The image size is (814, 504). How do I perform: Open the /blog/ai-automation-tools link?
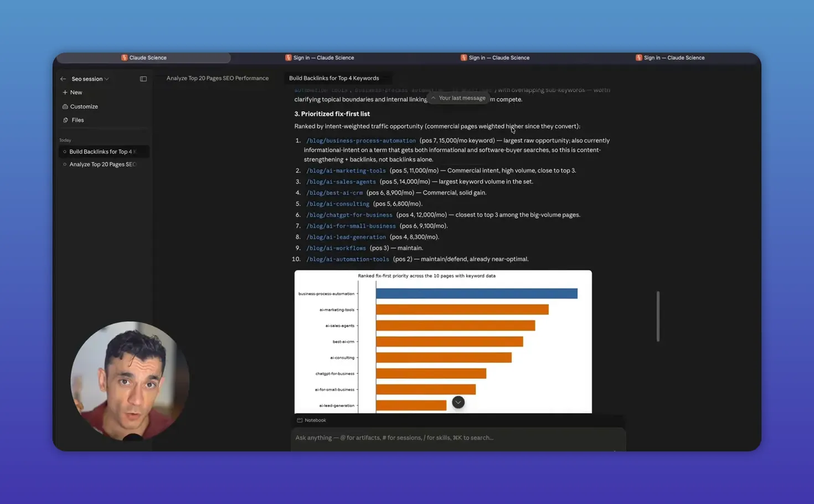click(348, 259)
